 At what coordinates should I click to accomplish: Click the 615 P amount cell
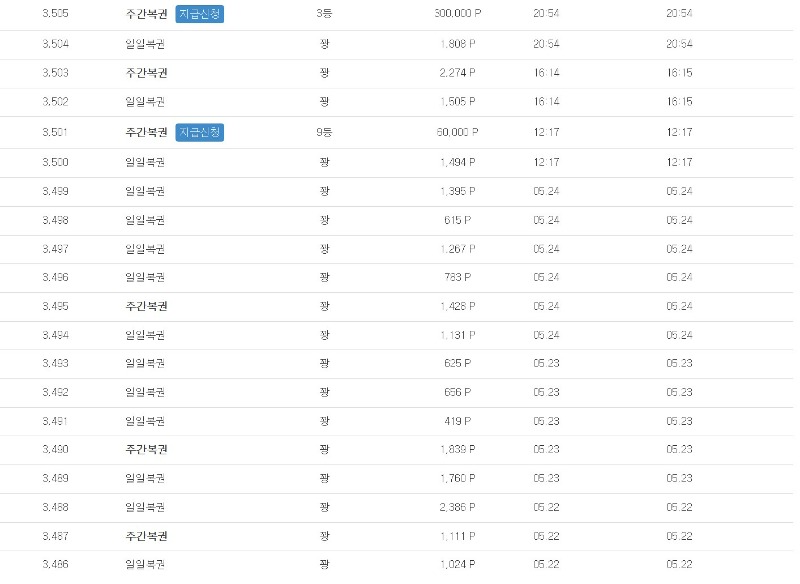[x=458, y=220]
